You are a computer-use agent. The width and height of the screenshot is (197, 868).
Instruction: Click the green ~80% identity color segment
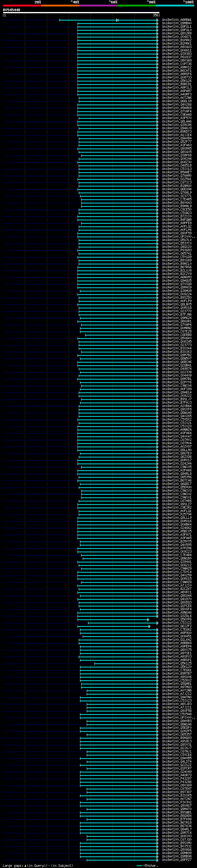[x=137, y=6]
